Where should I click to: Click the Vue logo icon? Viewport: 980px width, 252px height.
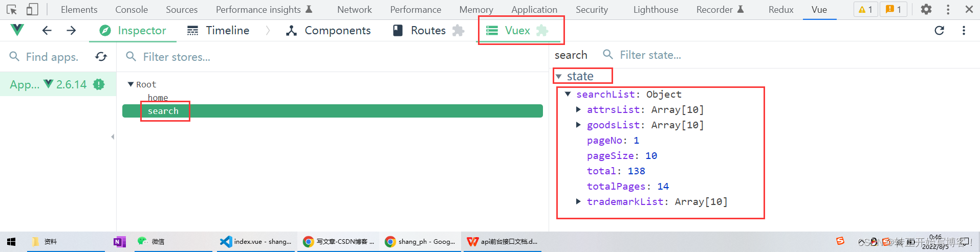click(17, 30)
